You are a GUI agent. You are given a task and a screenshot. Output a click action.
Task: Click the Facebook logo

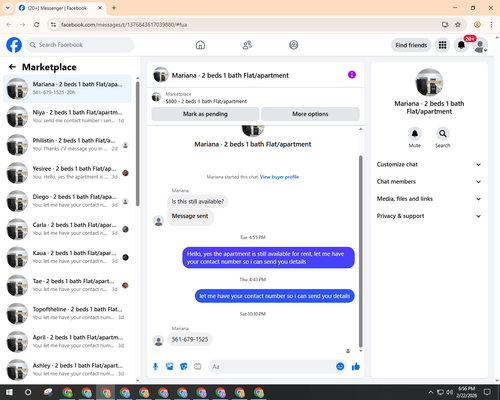pos(14,45)
